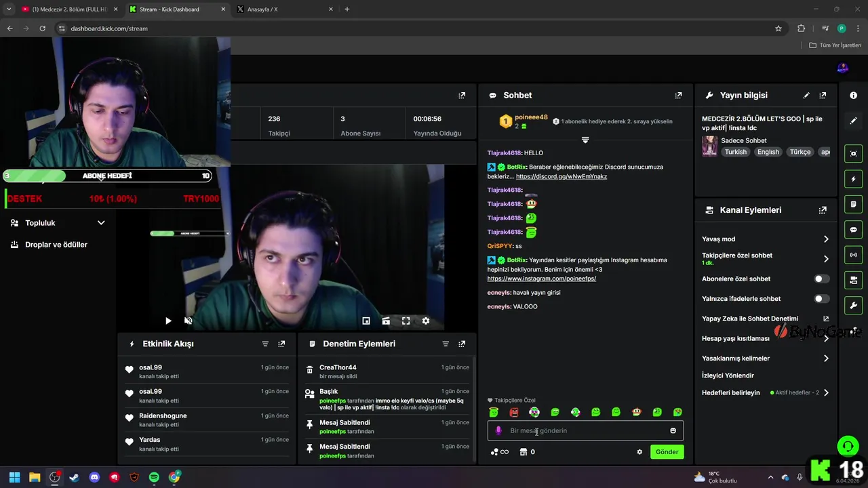Toggle the chat bubble sidebar icon
This screenshot has height=488, width=868.
pyautogui.click(x=853, y=230)
